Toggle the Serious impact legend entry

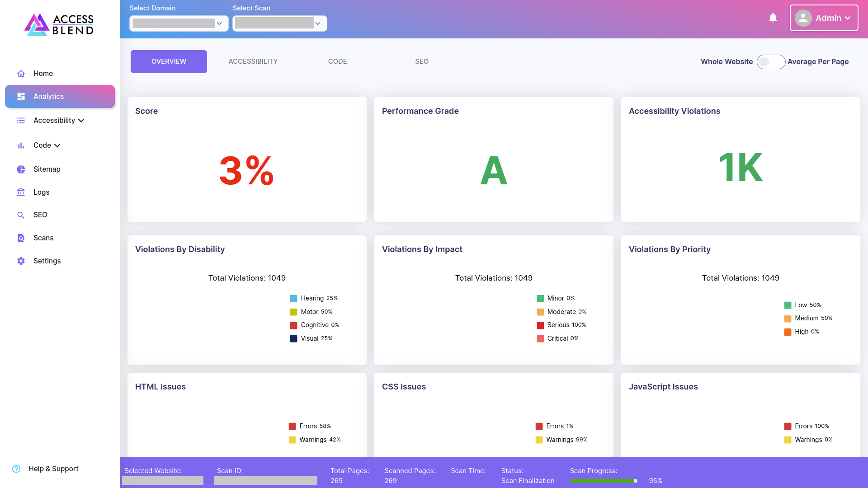click(x=561, y=325)
